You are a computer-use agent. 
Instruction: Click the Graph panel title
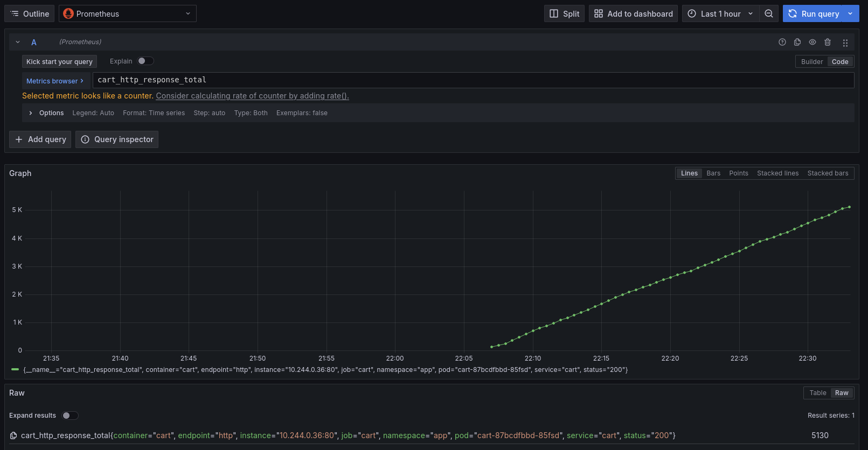[20, 173]
